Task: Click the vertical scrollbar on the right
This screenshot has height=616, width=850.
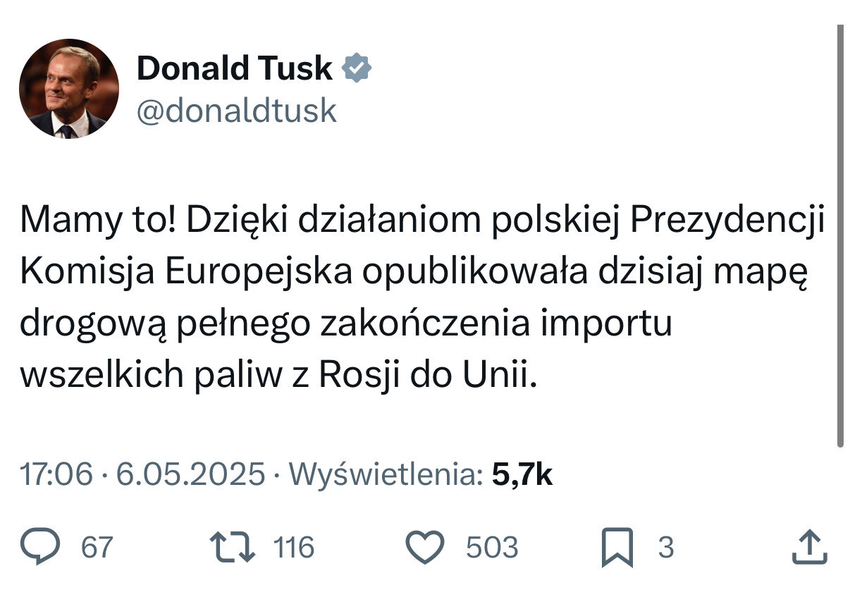Action: (839, 233)
